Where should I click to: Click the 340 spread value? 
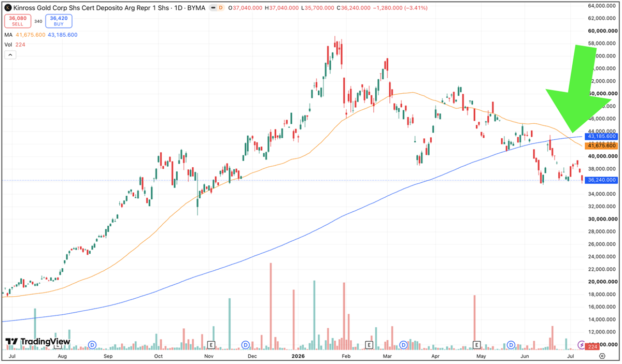click(x=38, y=21)
